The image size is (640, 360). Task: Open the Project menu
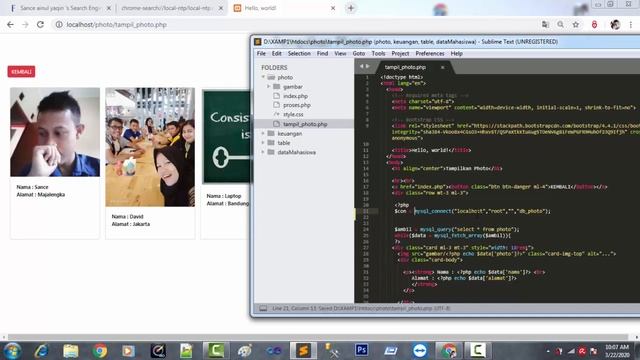(400, 53)
